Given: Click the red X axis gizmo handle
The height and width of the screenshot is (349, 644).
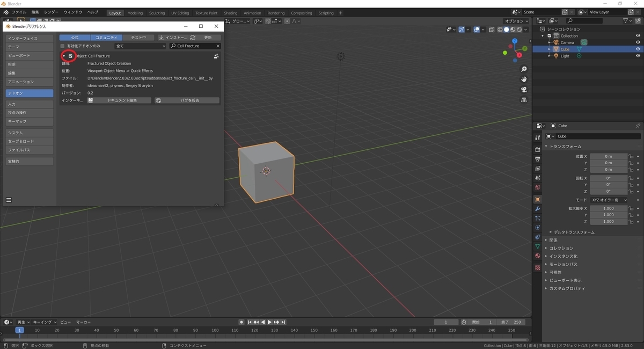Looking at the screenshot, I should (520, 55).
